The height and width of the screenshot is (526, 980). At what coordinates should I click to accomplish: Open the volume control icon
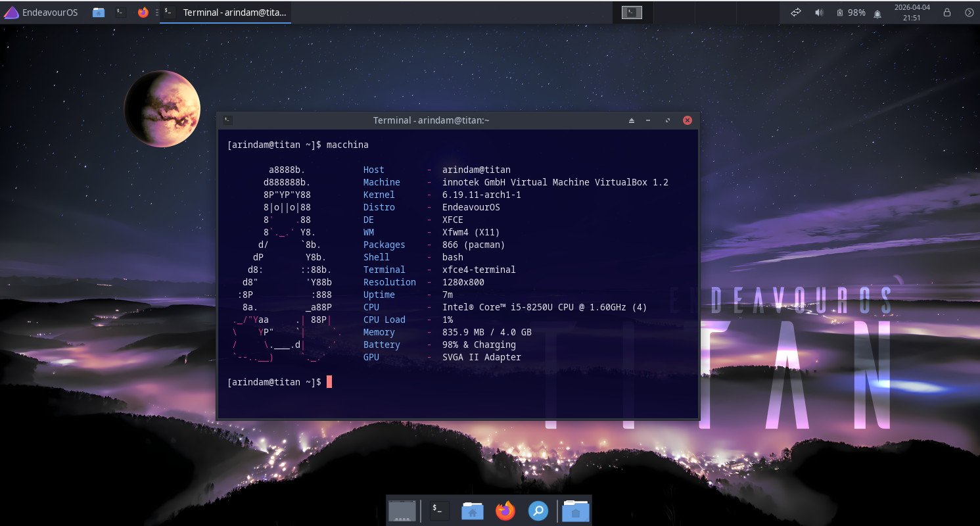pos(819,12)
